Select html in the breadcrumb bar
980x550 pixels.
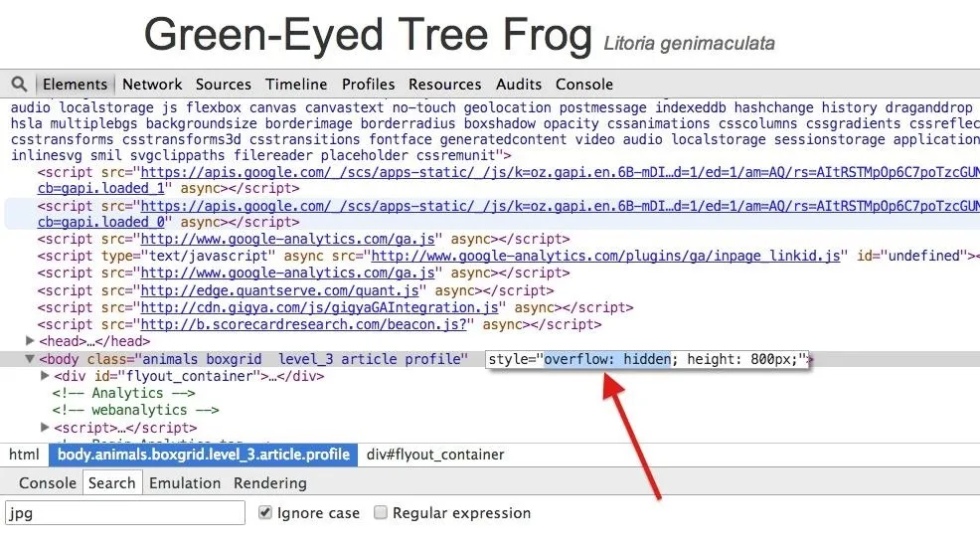click(24, 455)
